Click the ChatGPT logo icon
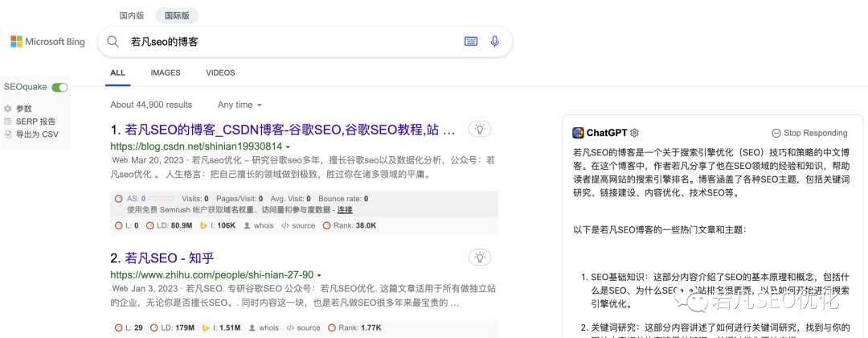868x338 pixels. pos(578,133)
